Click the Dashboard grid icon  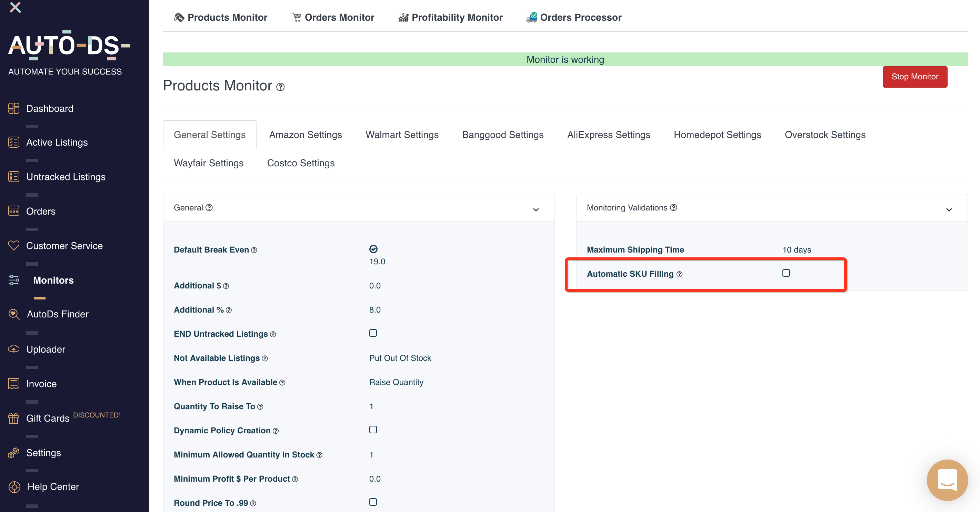[14, 108]
